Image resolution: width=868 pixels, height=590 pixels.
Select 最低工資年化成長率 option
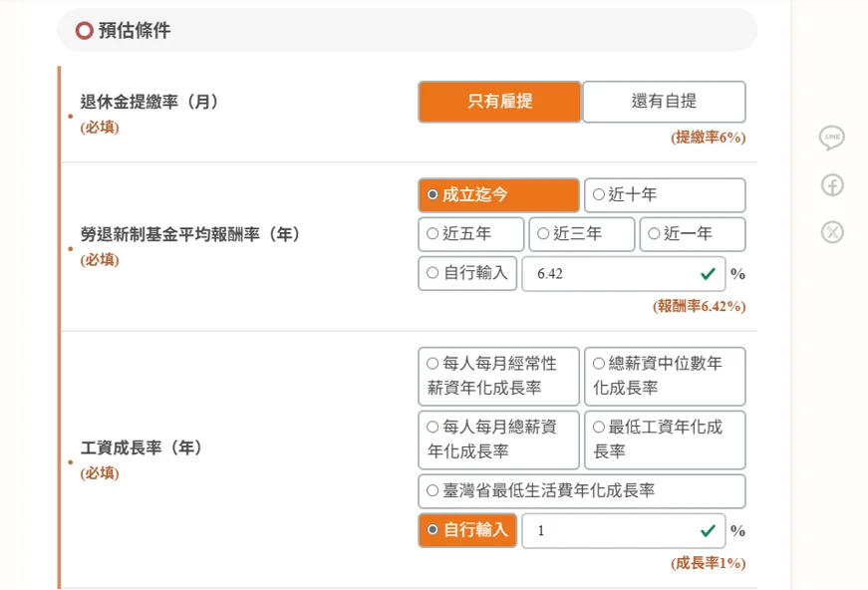pyautogui.click(x=665, y=440)
